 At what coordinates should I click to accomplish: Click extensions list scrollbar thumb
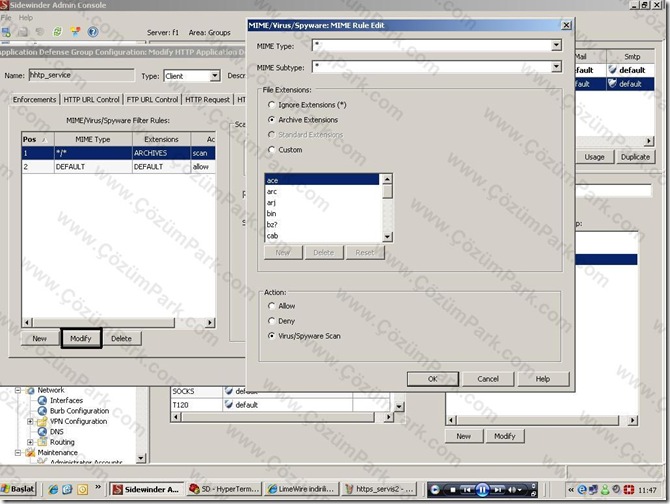(x=387, y=191)
